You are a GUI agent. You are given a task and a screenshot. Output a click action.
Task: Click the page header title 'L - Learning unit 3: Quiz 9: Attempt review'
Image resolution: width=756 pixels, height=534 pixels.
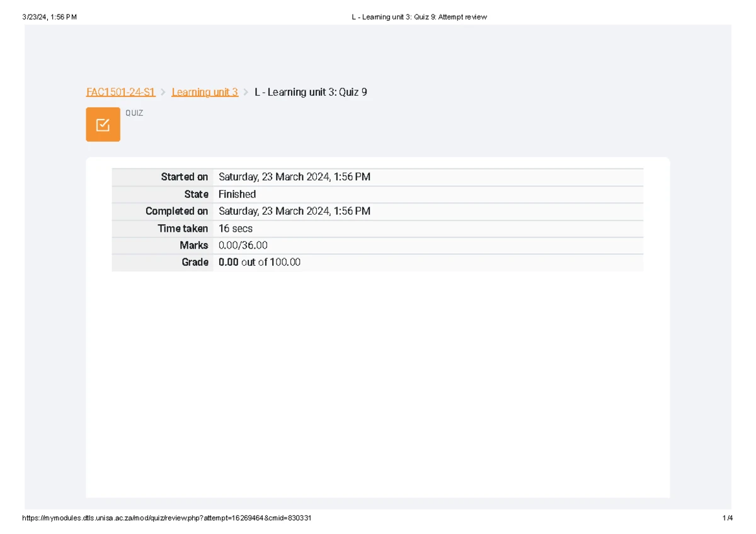pos(419,17)
